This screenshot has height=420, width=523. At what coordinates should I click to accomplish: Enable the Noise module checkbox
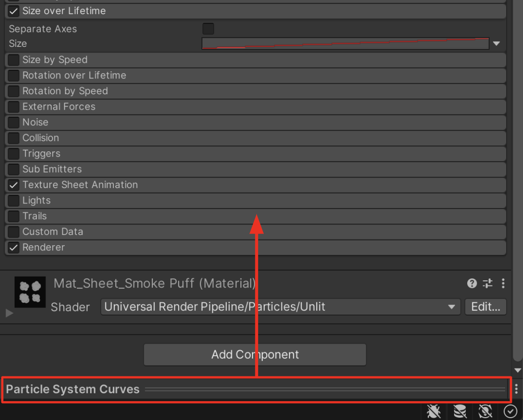coord(14,122)
